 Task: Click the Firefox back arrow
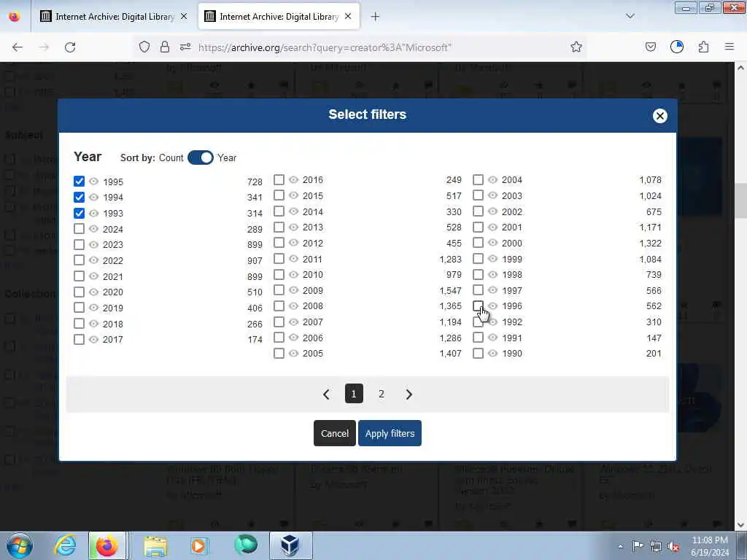point(18,47)
